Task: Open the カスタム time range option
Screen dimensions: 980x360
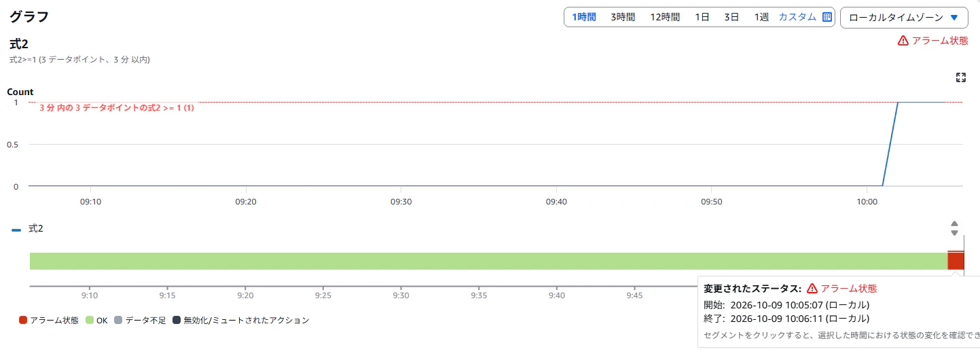Action: [x=797, y=17]
